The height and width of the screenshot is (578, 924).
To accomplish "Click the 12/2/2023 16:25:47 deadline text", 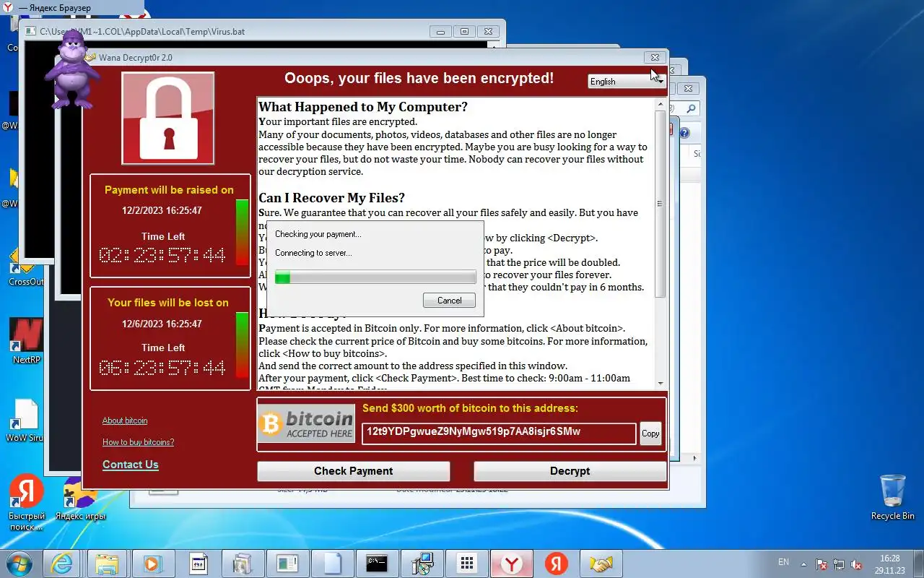I will click(x=162, y=211).
